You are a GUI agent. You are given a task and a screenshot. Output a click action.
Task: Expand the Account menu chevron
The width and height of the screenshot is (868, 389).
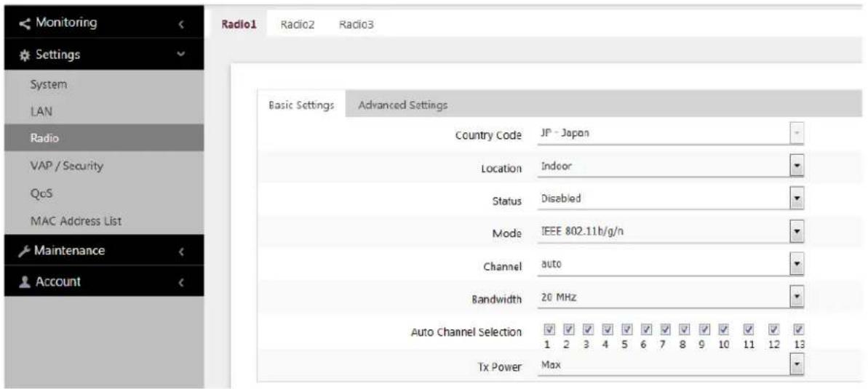point(182,283)
